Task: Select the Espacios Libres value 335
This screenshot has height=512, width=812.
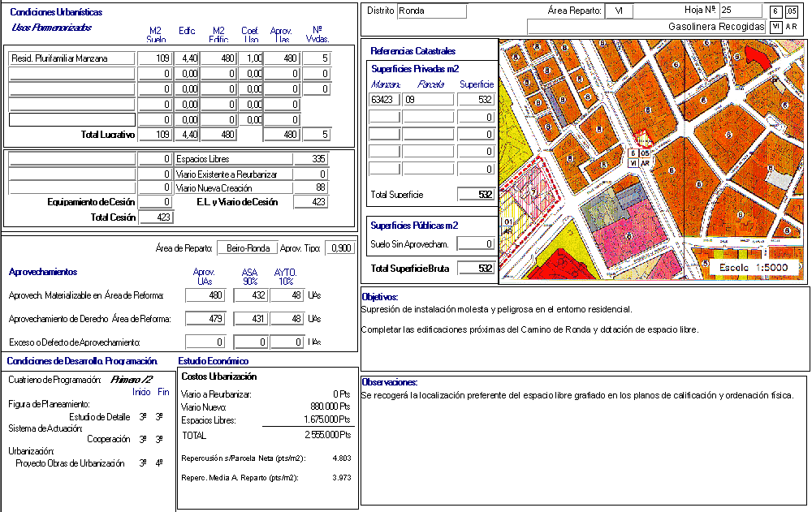Action: (x=311, y=159)
